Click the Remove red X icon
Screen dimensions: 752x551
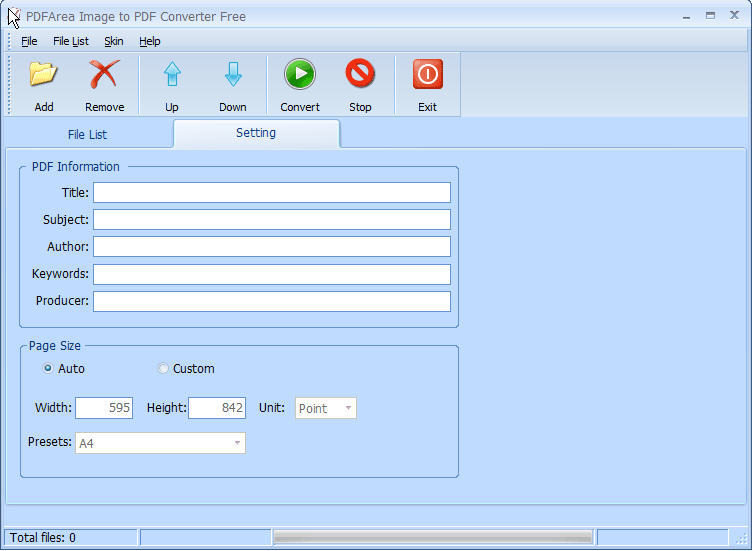click(104, 75)
